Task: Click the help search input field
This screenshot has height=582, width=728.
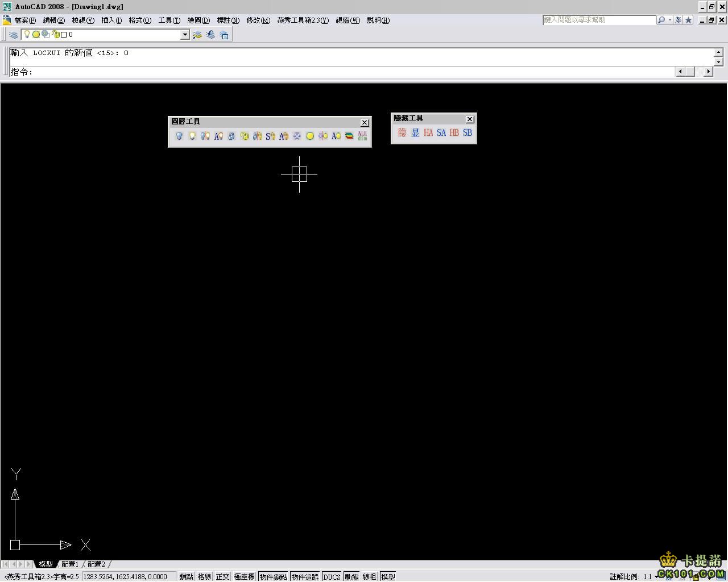Action: coord(599,20)
